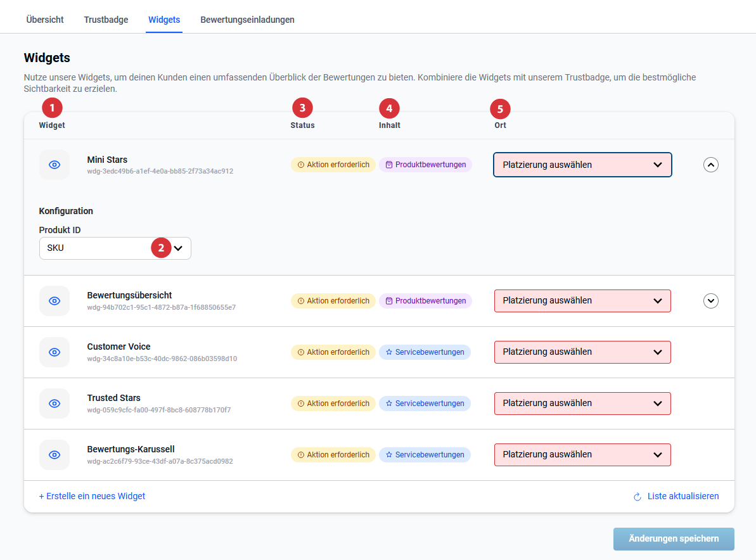Click the Erstelle ein neues Widget link
Image resolution: width=756 pixels, height=560 pixels.
point(92,496)
